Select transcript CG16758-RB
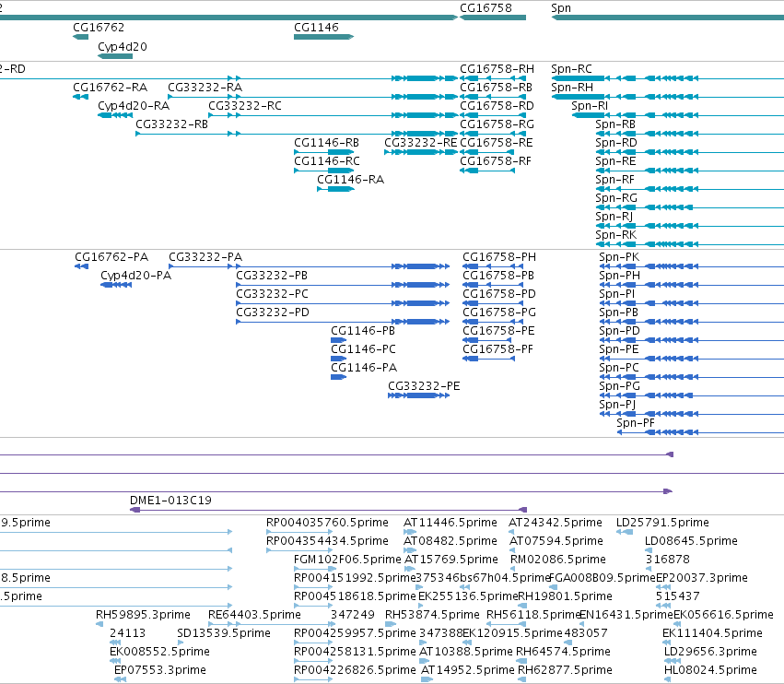The image size is (784, 684). point(496,88)
